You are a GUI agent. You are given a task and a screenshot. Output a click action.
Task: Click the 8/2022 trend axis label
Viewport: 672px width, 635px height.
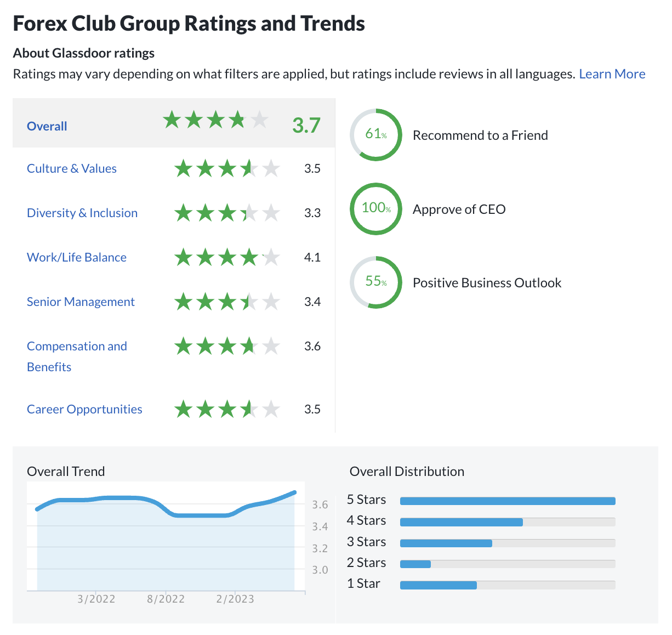tap(166, 599)
